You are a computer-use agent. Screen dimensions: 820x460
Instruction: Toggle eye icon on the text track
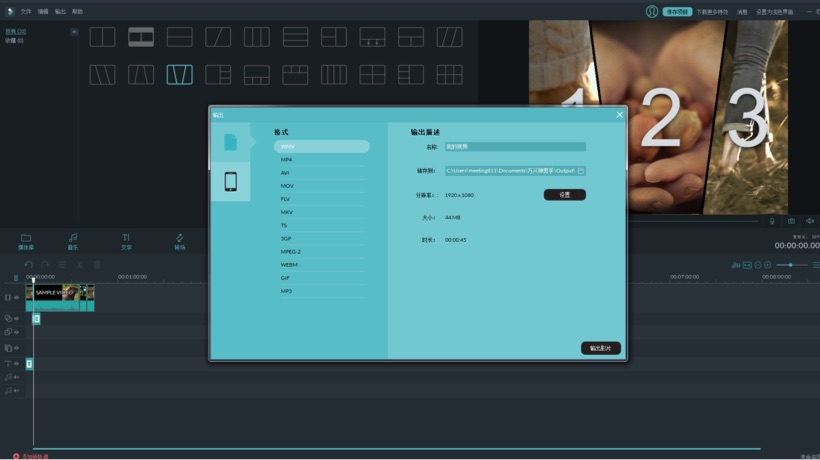17,363
